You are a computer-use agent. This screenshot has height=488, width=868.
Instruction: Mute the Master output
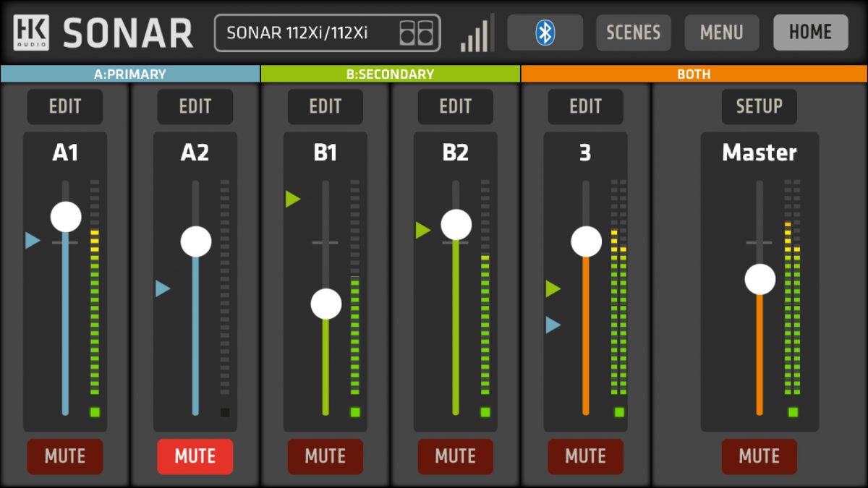(x=759, y=456)
